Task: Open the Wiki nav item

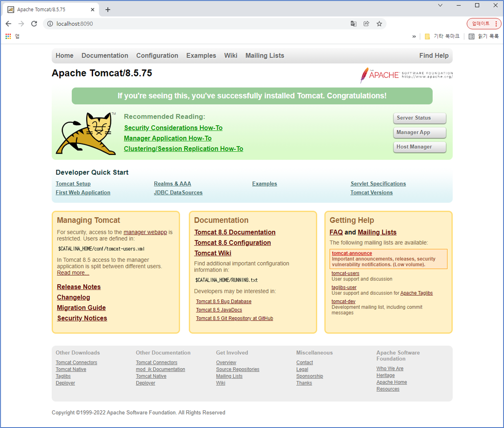Action: click(231, 56)
